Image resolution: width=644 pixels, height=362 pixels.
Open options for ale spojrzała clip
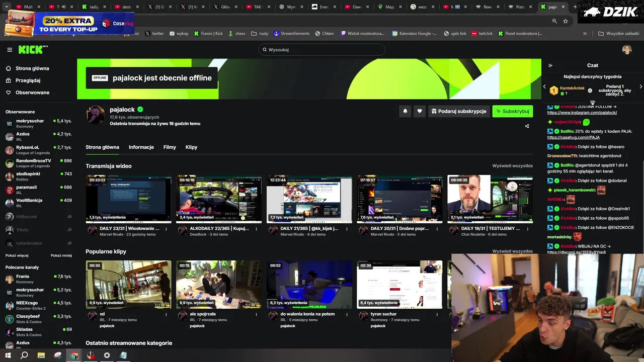(x=256, y=314)
